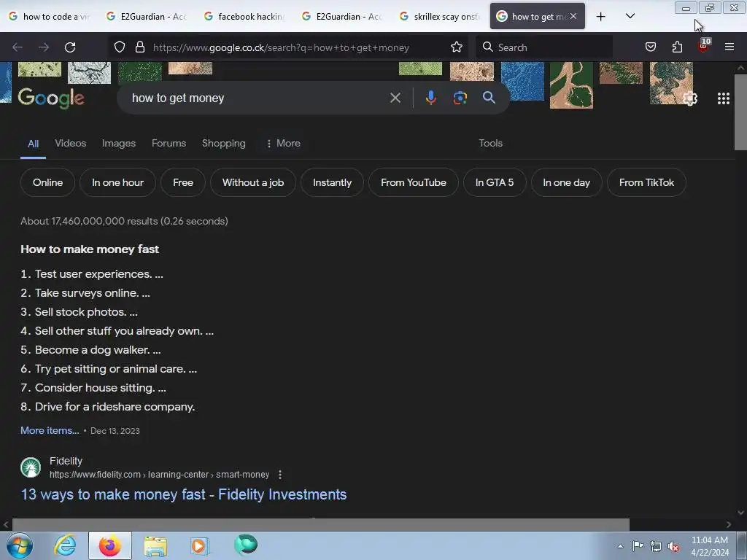This screenshot has height=560, width=747.
Task: Click the Firefox taskbar button
Action: click(110, 545)
